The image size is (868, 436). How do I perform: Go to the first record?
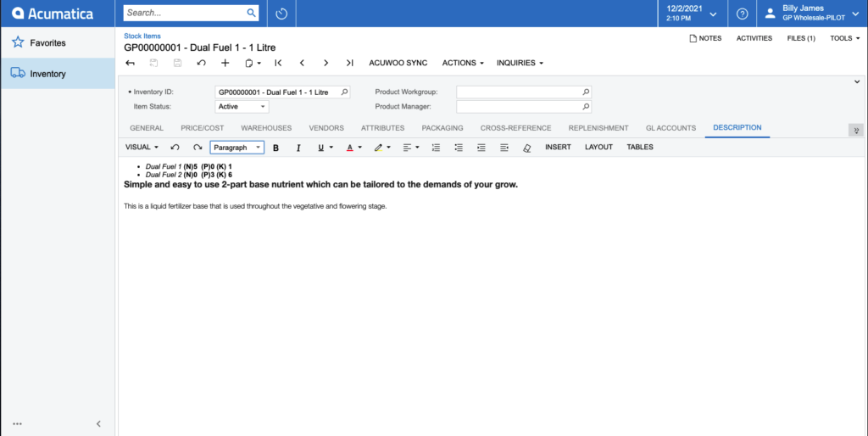coord(278,63)
